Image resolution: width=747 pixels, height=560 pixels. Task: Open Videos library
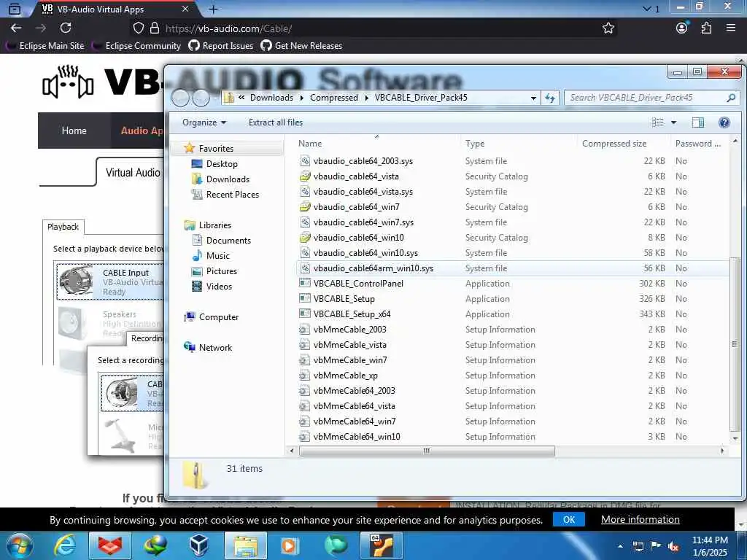click(219, 286)
